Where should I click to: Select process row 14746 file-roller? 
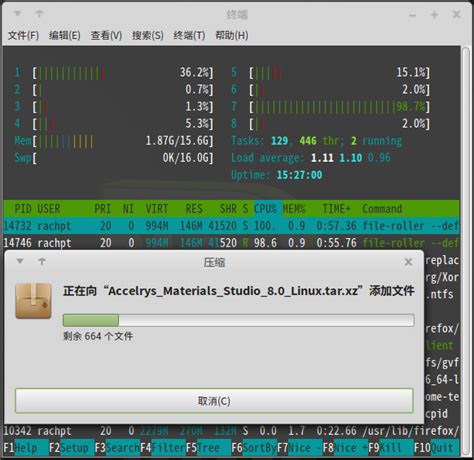[x=231, y=243]
